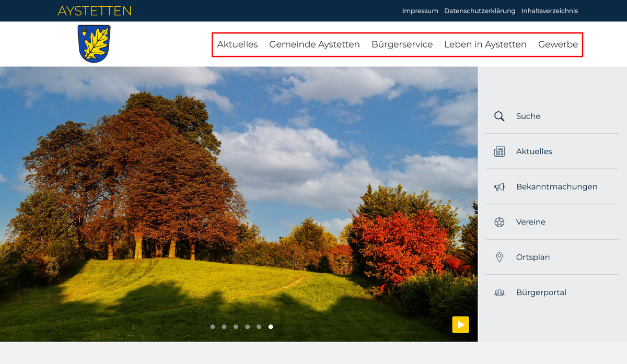Screen dimensions: 627x364
Task: Start the slideshow with the yellow play button
Action: pos(460,325)
